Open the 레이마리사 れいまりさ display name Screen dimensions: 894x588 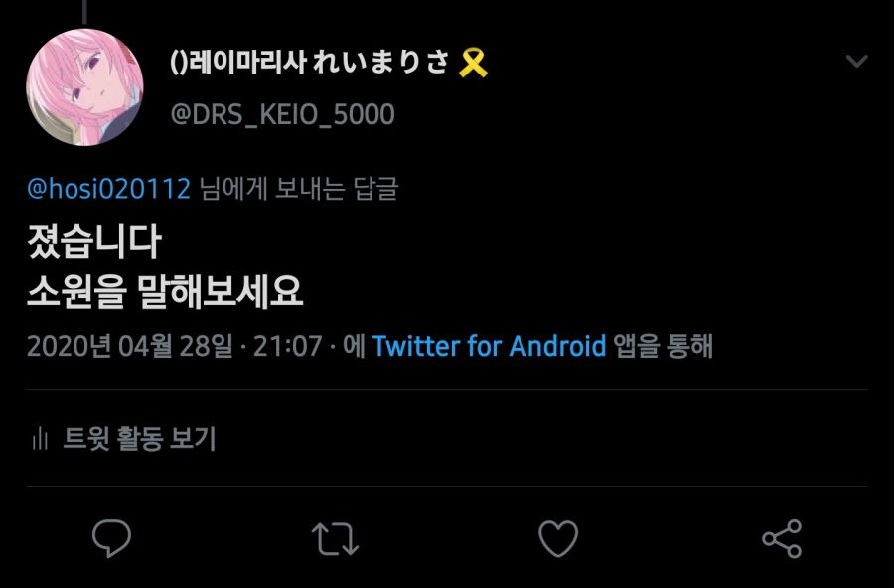point(310,63)
